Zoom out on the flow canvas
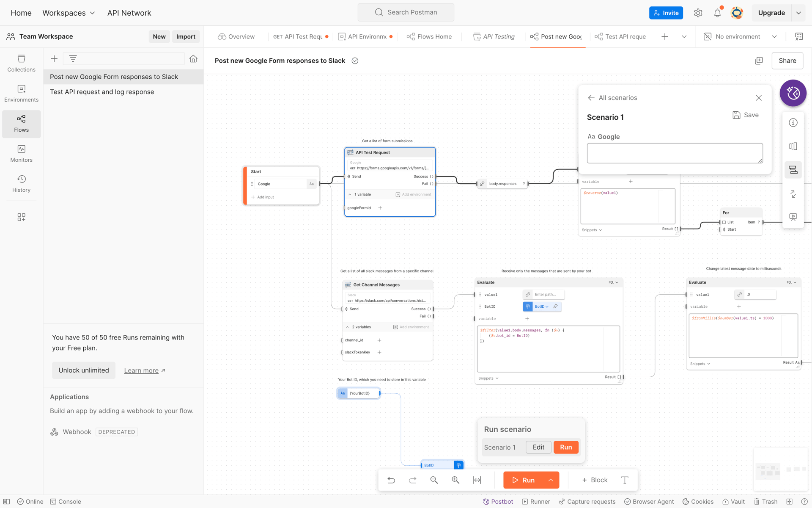Image resolution: width=812 pixels, height=508 pixels. (434, 480)
